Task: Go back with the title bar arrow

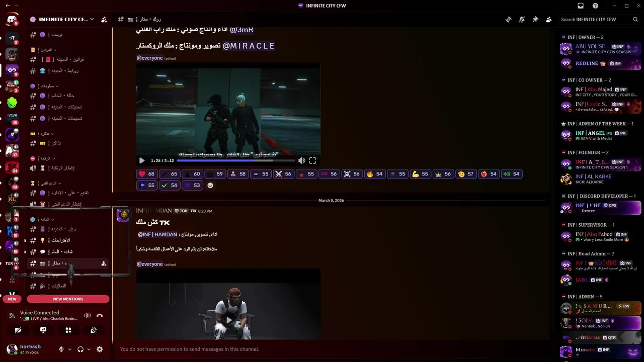Action: point(8,6)
